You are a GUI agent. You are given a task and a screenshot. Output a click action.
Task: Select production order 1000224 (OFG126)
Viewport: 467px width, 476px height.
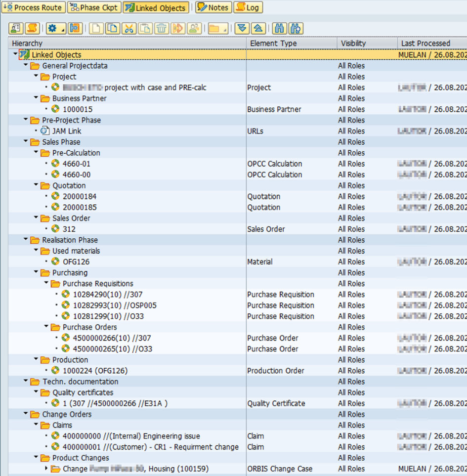click(x=95, y=371)
